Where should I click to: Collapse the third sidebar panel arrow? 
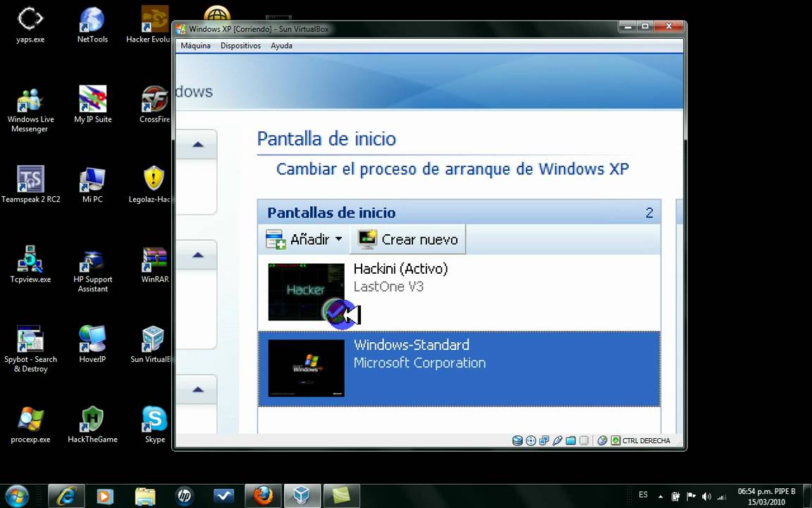coord(198,389)
